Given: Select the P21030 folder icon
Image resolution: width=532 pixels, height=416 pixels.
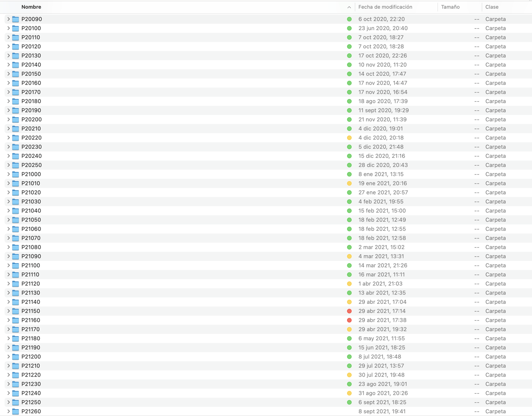Looking at the screenshot, I should 16,201.
